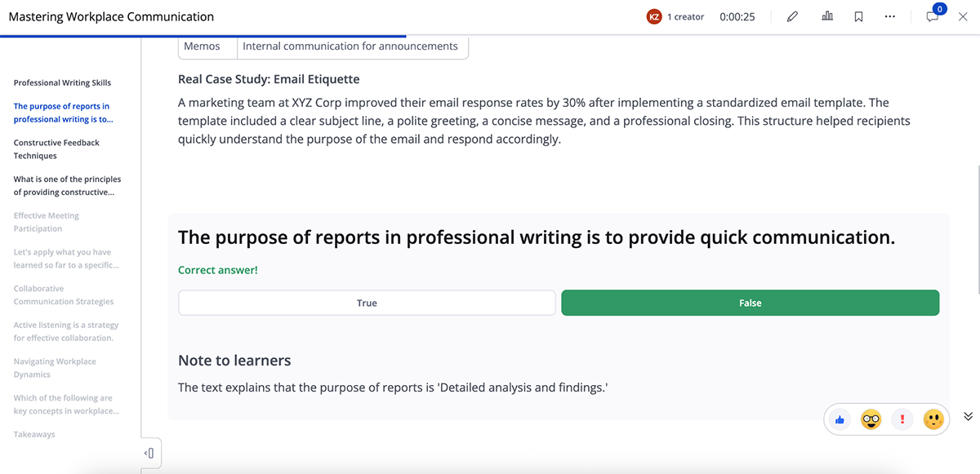View the analytics bar chart
Viewport: 980px width, 474px height.
pyautogui.click(x=826, y=16)
